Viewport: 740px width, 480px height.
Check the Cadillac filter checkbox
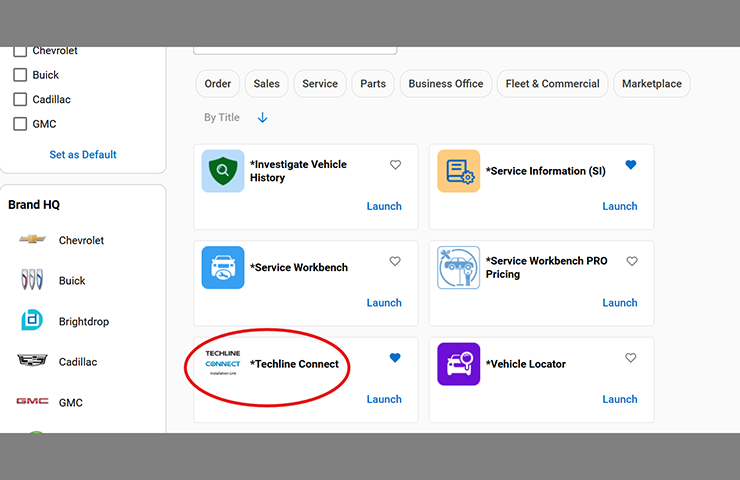click(20, 100)
